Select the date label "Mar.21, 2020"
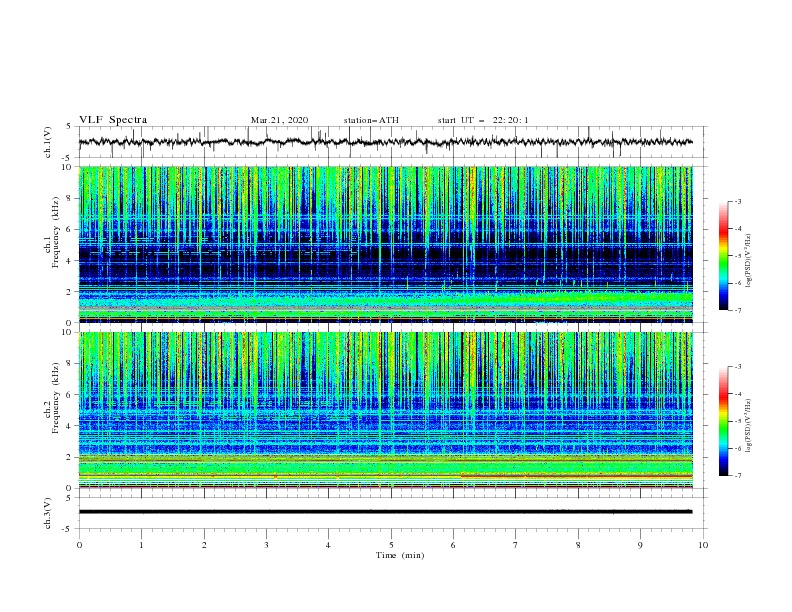 tap(279, 120)
